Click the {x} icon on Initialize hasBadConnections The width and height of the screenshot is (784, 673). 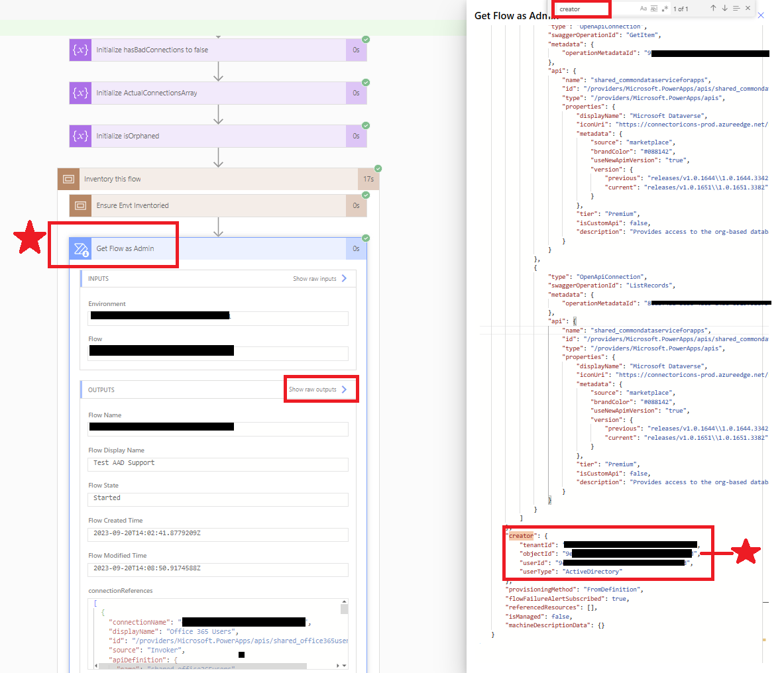click(80, 50)
